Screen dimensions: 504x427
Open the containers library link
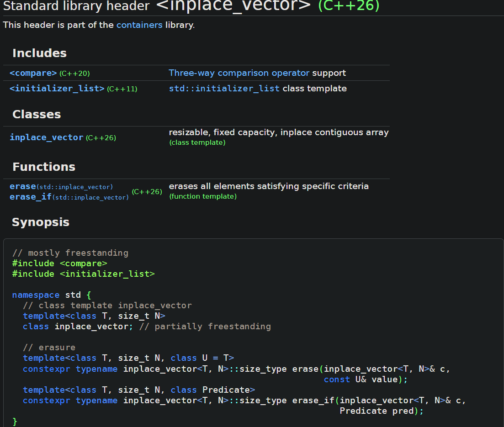click(139, 25)
